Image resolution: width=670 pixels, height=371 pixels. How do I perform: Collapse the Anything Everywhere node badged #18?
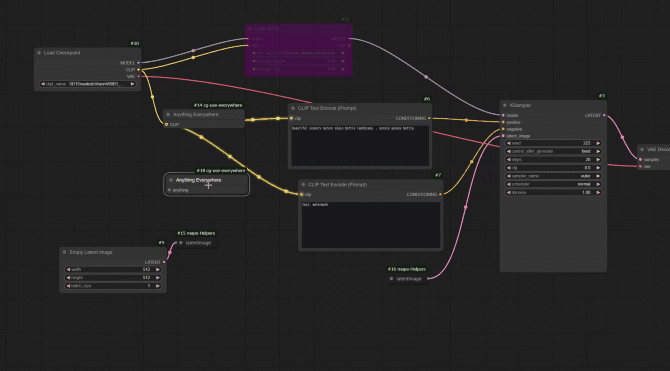(171, 180)
